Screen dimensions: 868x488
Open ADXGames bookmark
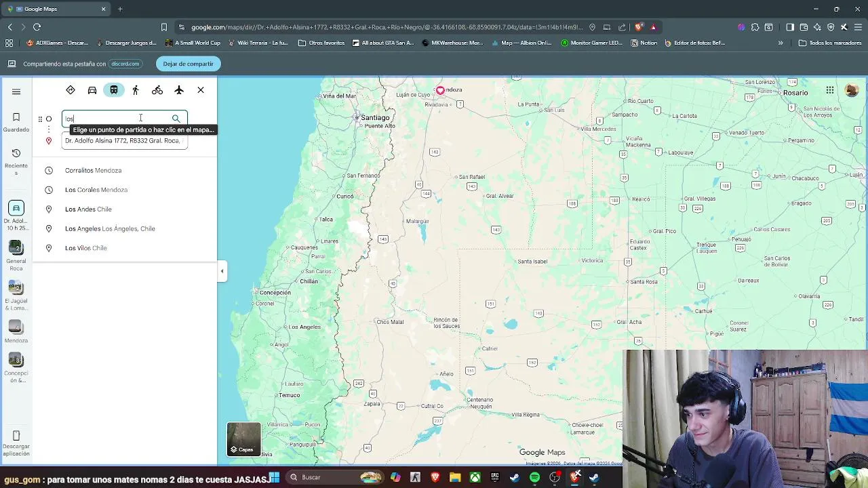coord(58,43)
